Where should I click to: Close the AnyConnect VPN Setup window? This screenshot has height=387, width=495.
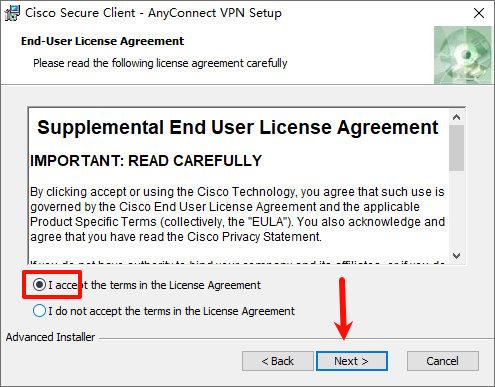[479, 13]
